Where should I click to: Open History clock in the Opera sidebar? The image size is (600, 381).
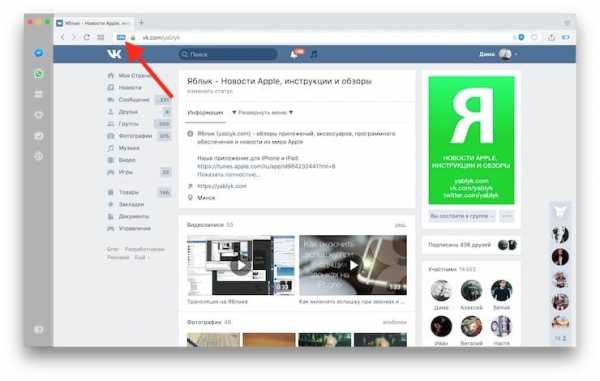click(x=39, y=156)
